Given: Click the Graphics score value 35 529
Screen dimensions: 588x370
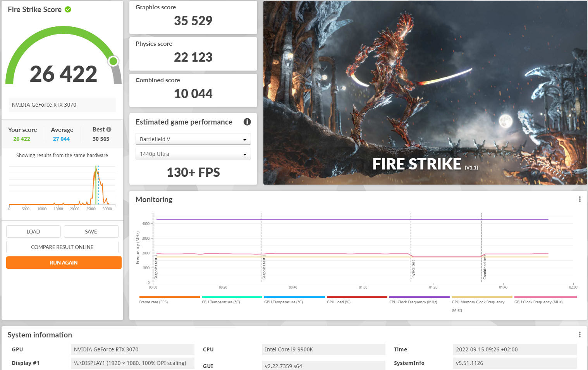Looking at the screenshot, I should click(193, 21).
